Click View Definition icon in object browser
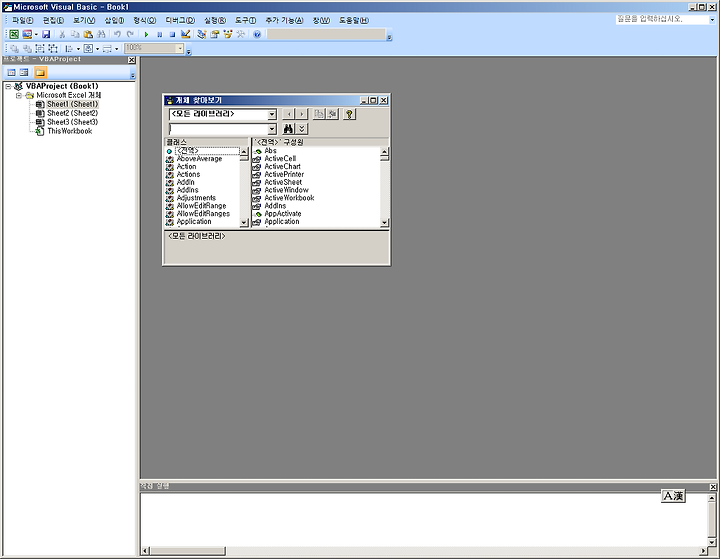This screenshot has height=559, width=720. coord(332,114)
